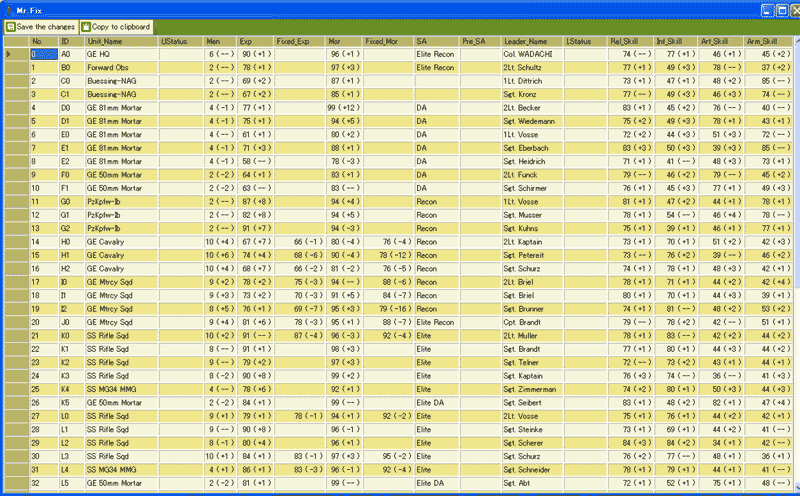Click the Mor column header
This screenshot has height=496, width=800.
[344, 41]
